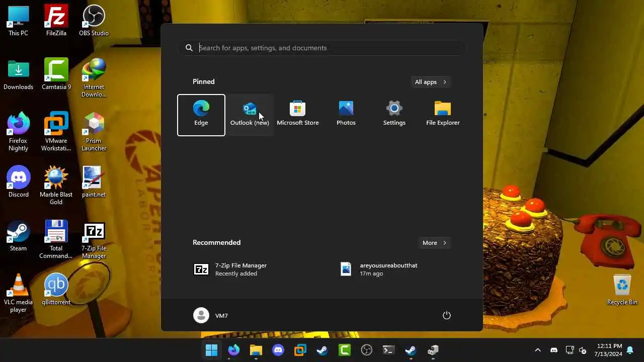Launch Outlook (new) from pinned apps
The height and width of the screenshot is (362, 644).
tap(250, 115)
